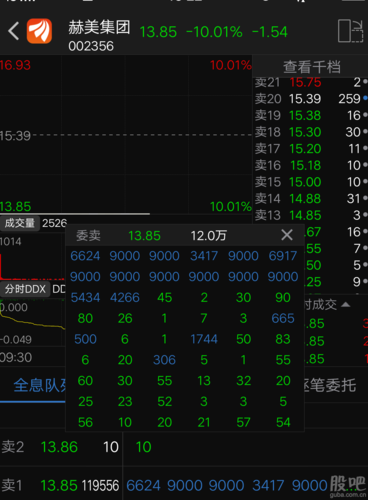
Task: Tap the -1.54 price change in header
Action: [x=270, y=32]
